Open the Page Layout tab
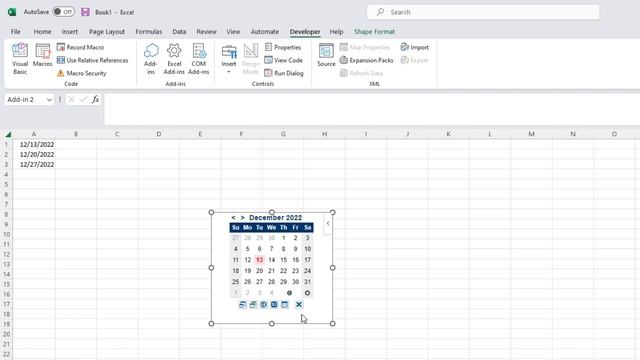This screenshot has width=640, height=360. [107, 31]
